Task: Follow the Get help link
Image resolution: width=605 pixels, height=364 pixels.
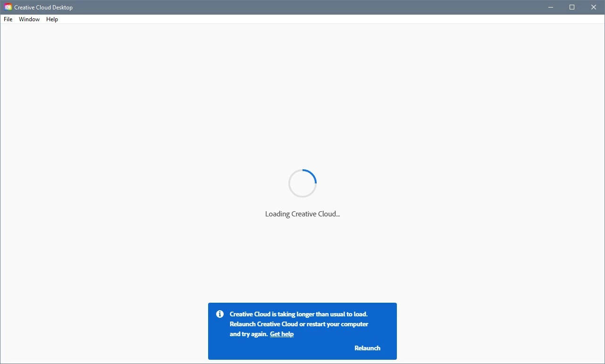Action: [282, 334]
